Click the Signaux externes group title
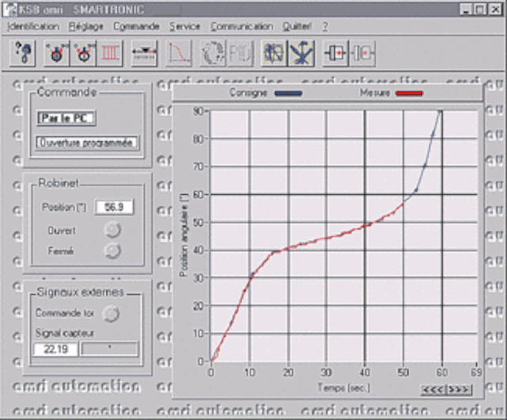This screenshot has width=507, height=420. coord(81,292)
